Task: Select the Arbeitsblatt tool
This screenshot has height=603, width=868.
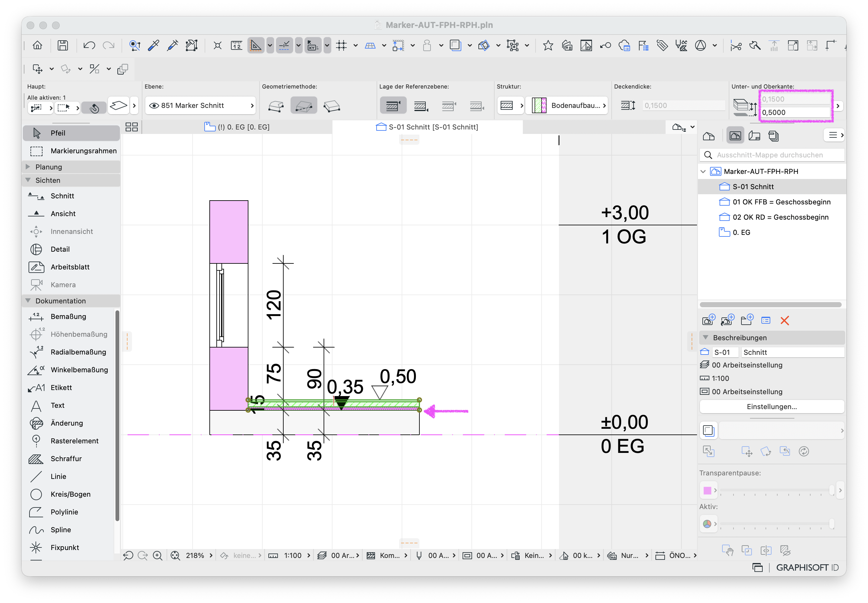Action: click(x=71, y=267)
